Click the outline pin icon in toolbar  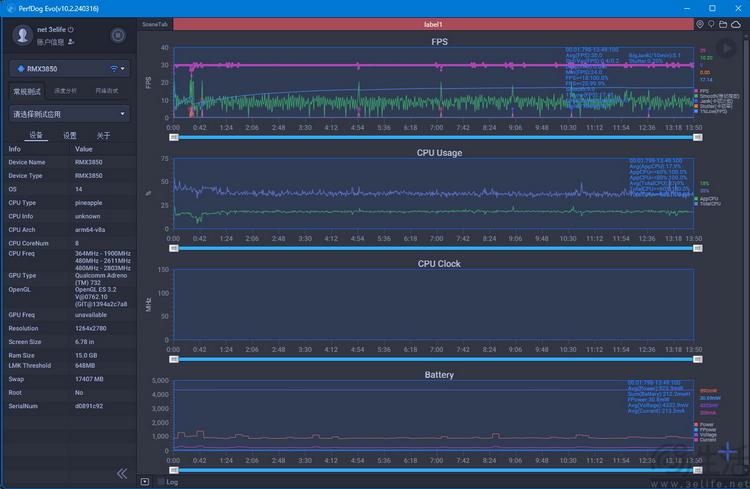711,24
